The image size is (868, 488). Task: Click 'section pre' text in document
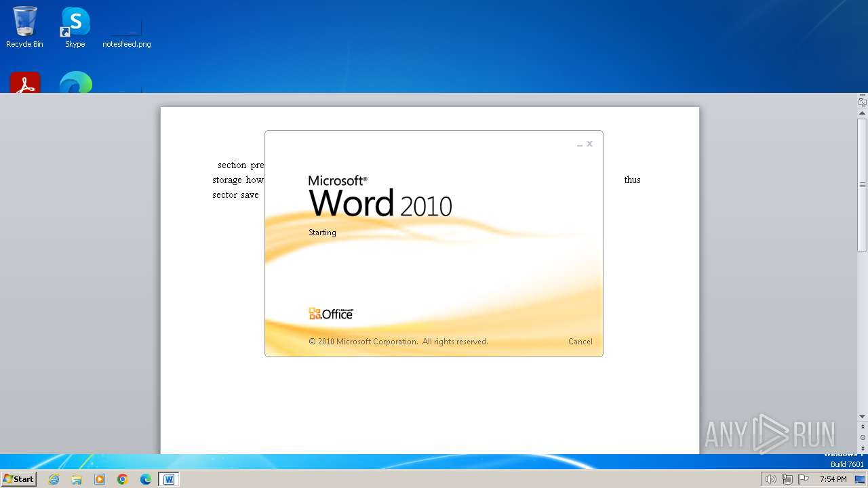point(241,165)
